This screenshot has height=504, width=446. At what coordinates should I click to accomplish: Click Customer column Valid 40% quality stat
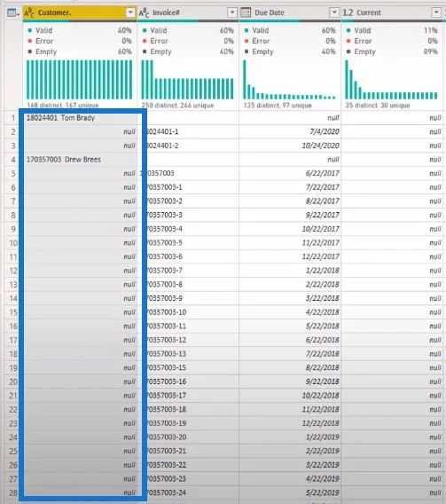(80, 30)
